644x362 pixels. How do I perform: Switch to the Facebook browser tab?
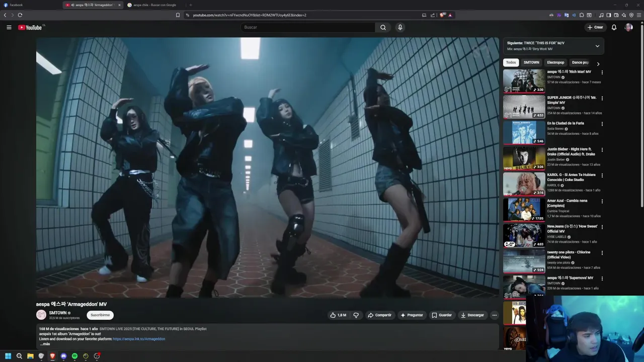(30, 5)
